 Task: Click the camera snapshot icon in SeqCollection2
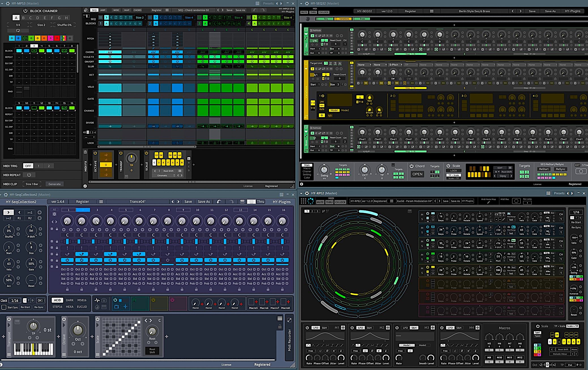[x=104, y=300]
